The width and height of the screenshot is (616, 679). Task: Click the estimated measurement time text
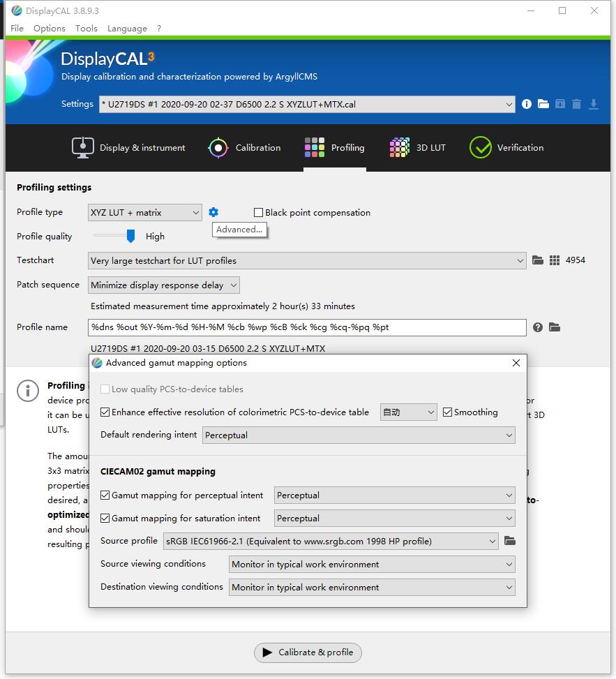point(223,306)
